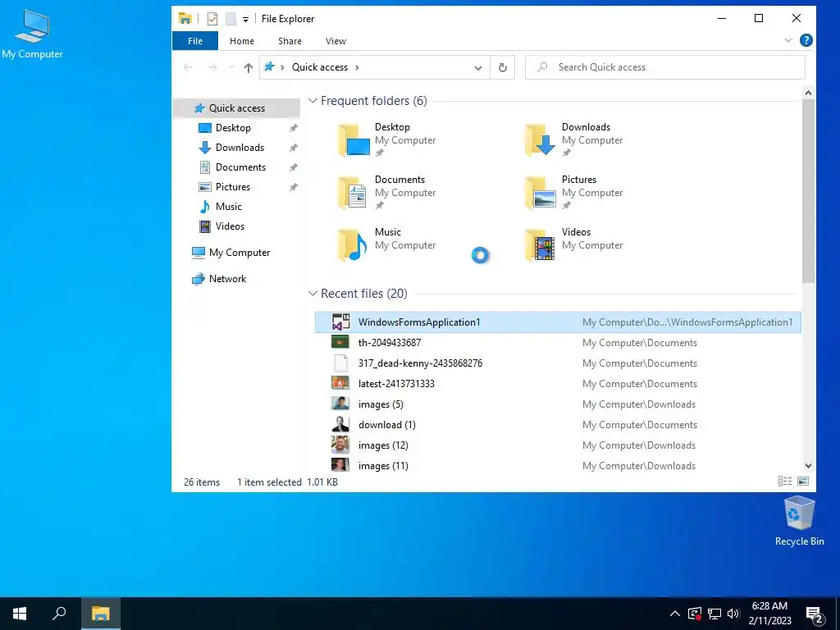
Task: Select WindowsFormsApplication1 recent file
Action: point(558,322)
